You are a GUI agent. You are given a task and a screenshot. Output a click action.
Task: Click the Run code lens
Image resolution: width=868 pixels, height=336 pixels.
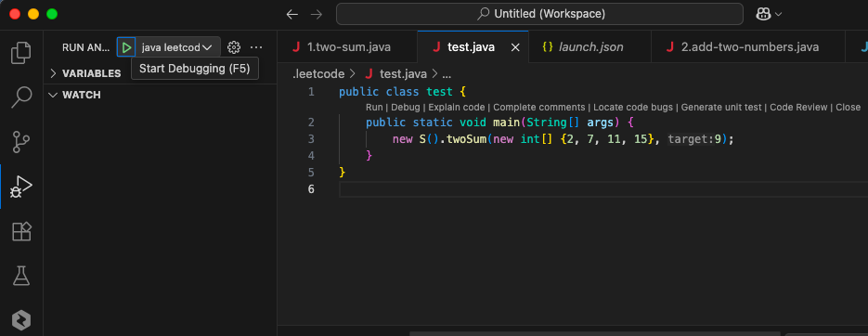[374, 108]
